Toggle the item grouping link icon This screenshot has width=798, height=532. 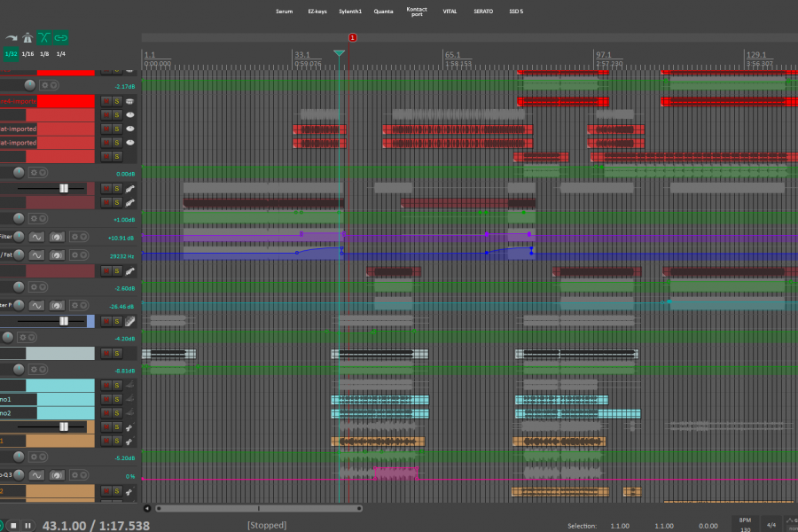coord(61,37)
